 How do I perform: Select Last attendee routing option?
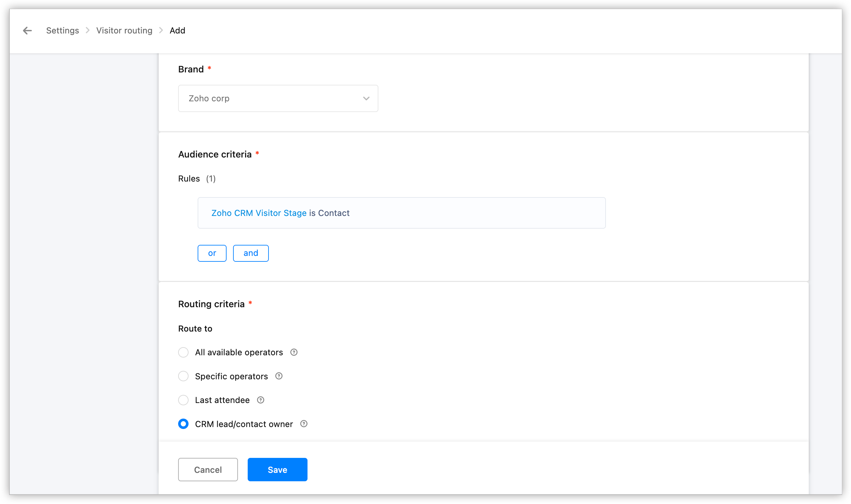click(x=183, y=400)
